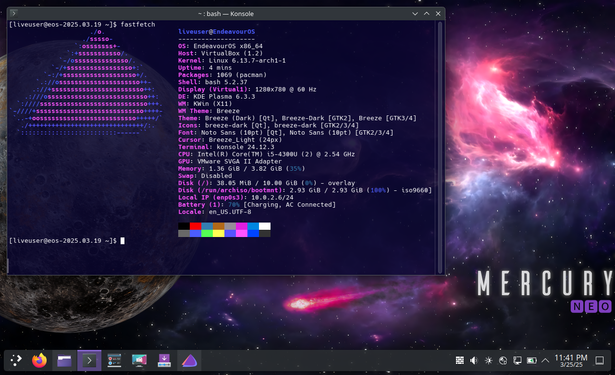This screenshot has width=615, height=375.
Task: Click the 'DE: KDE Plasma 6.3.3' line
Action: [x=217, y=96]
